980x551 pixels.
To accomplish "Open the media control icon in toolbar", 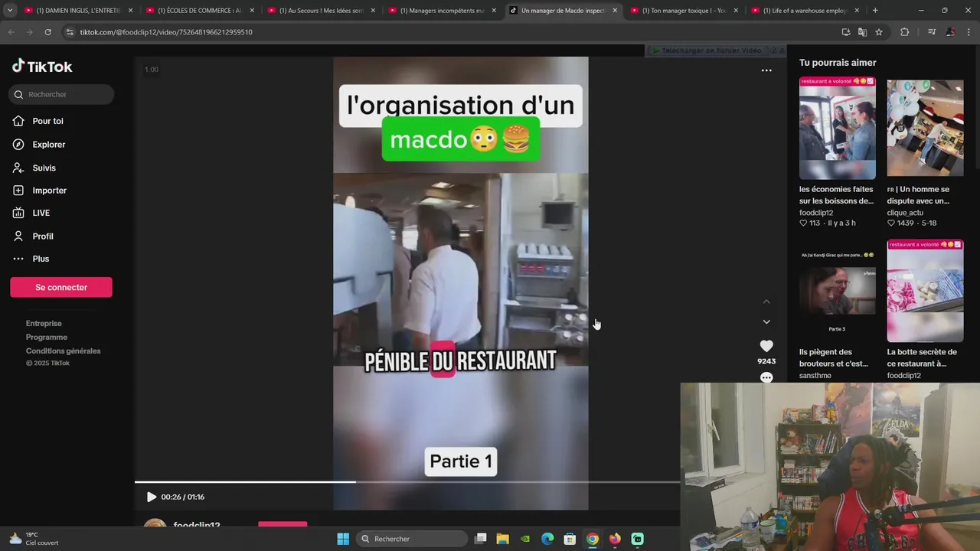I will (932, 32).
